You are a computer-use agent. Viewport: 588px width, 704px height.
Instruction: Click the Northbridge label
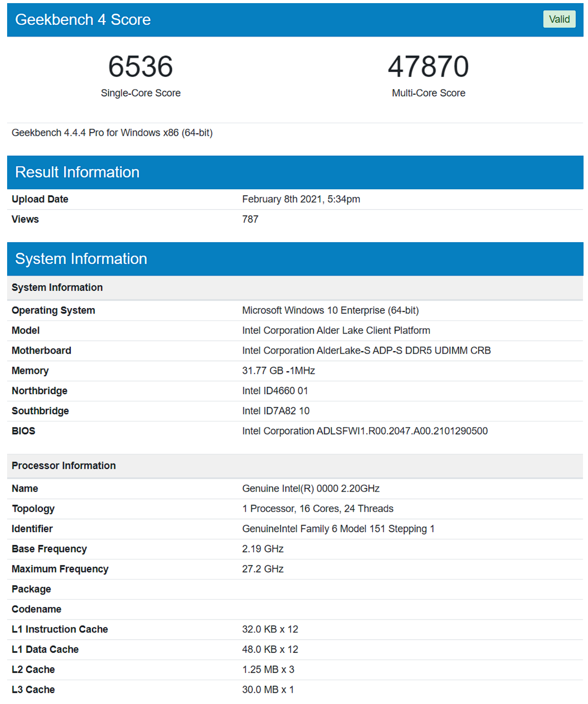tap(40, 391)
